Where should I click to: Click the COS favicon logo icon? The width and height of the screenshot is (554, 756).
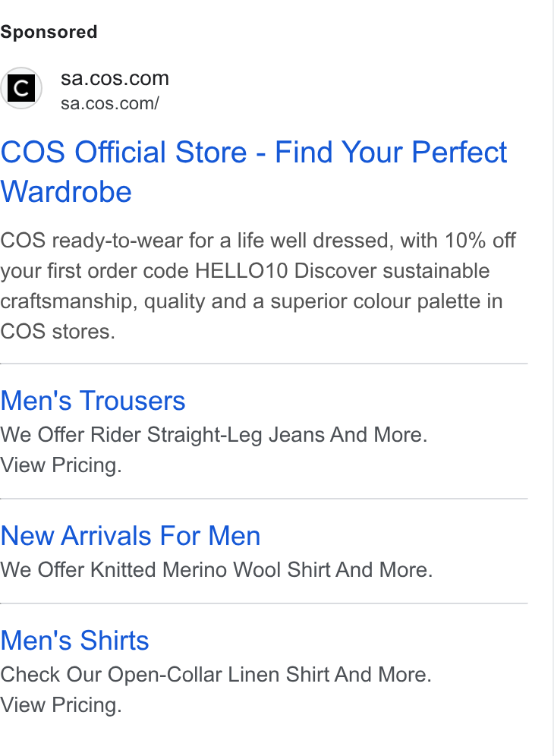[x=20, y=88]
